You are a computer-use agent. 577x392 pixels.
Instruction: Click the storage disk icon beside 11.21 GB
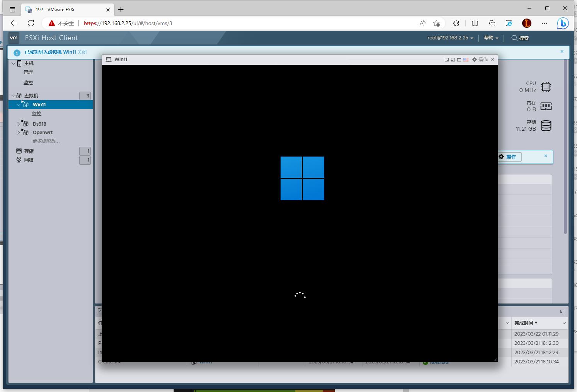[x=546, y=126]
